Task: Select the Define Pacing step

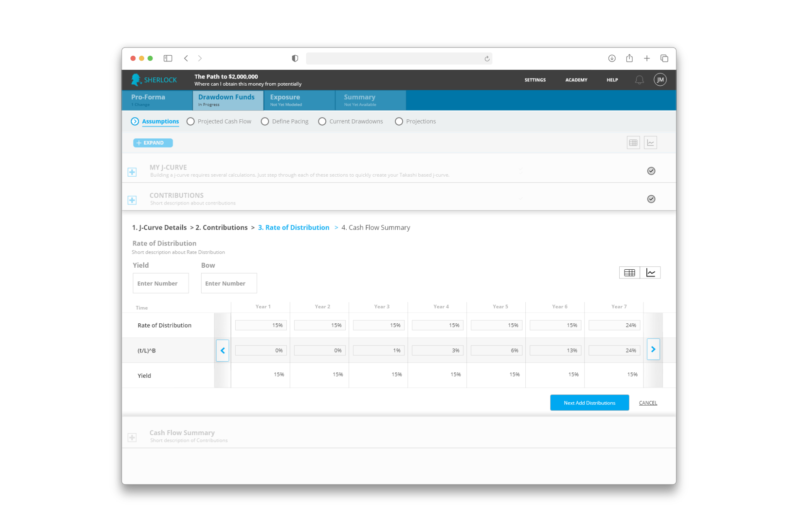Action: [x=285, y=121]
